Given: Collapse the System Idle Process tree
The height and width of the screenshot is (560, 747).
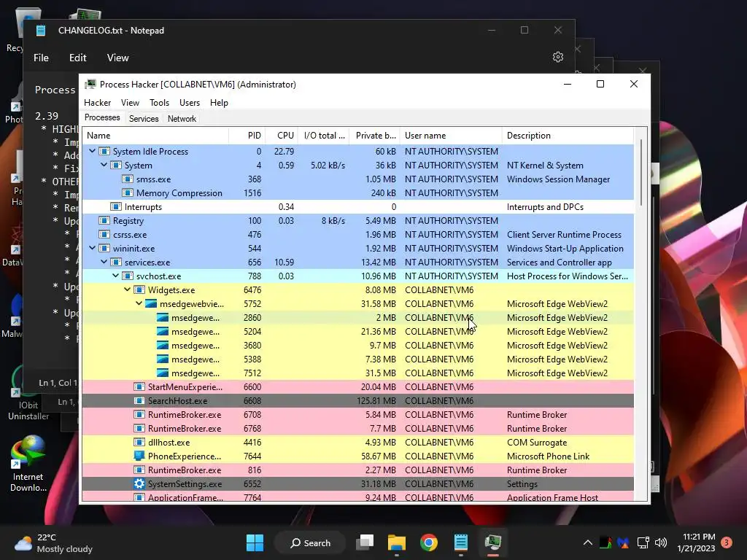Looking at the screenshot, I should [x=93, y=151].
